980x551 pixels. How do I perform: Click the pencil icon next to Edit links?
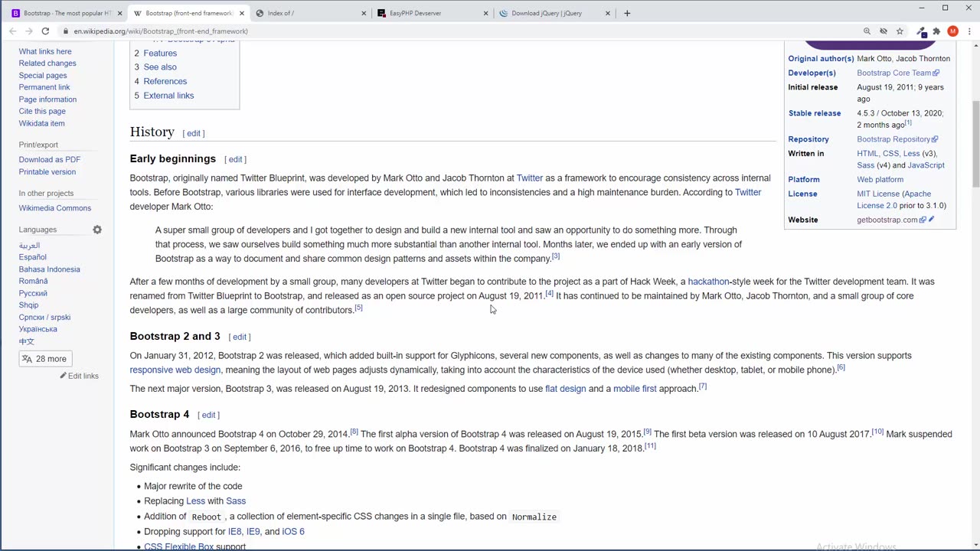[64, 376]
